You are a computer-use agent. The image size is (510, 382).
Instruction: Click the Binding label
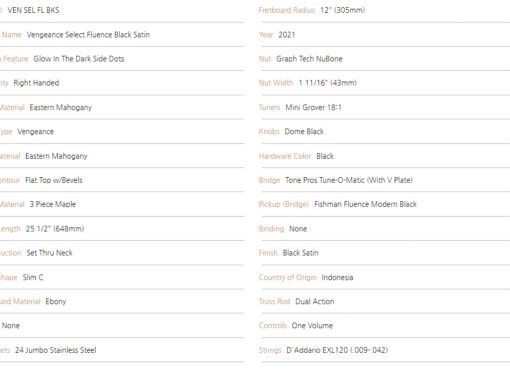pyautogui.click(x=271, y=229)
